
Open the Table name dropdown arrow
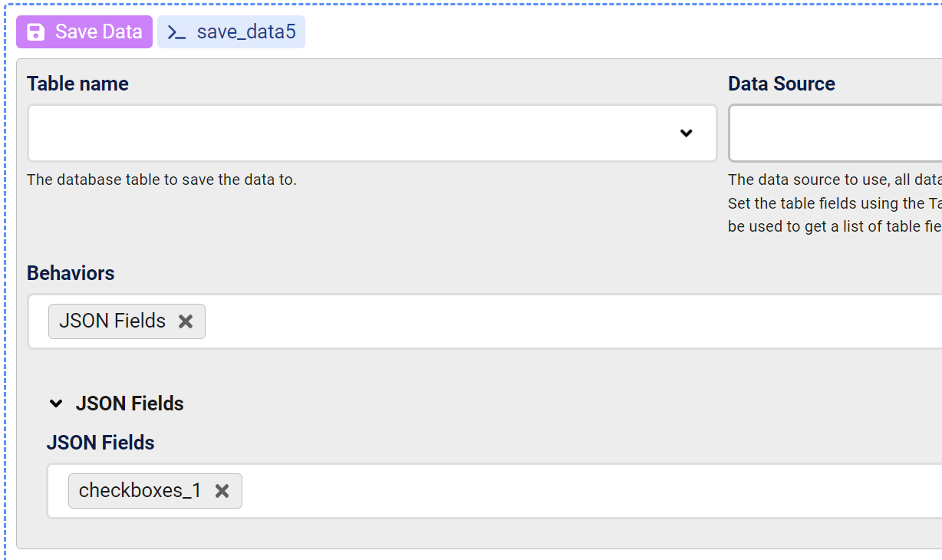686,133
